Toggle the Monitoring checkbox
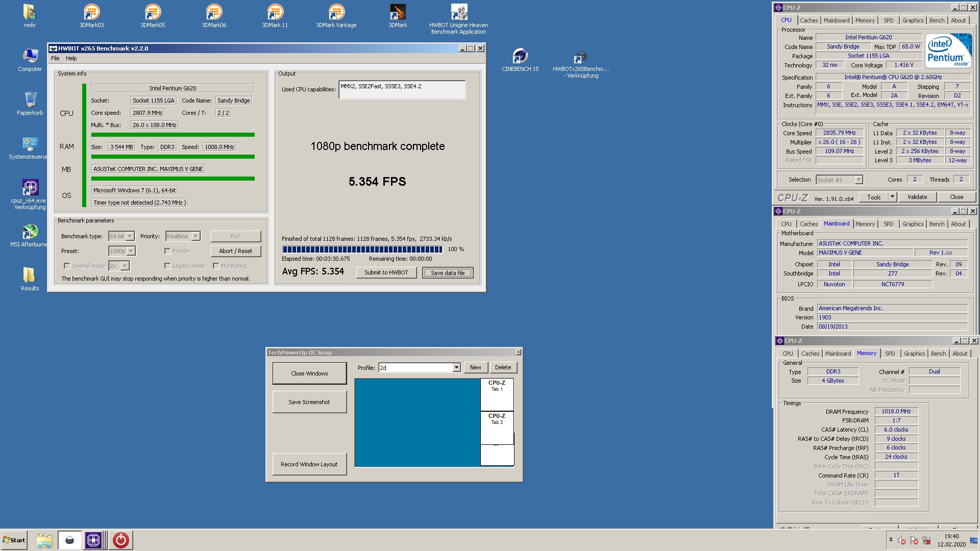 216,266
